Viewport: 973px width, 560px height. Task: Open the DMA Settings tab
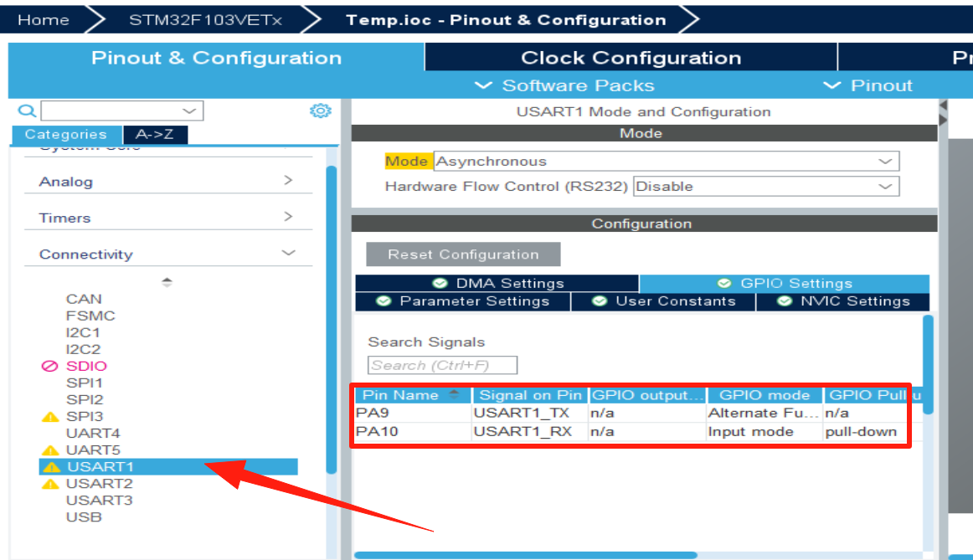pyautogui.click(x=498, y=284)
